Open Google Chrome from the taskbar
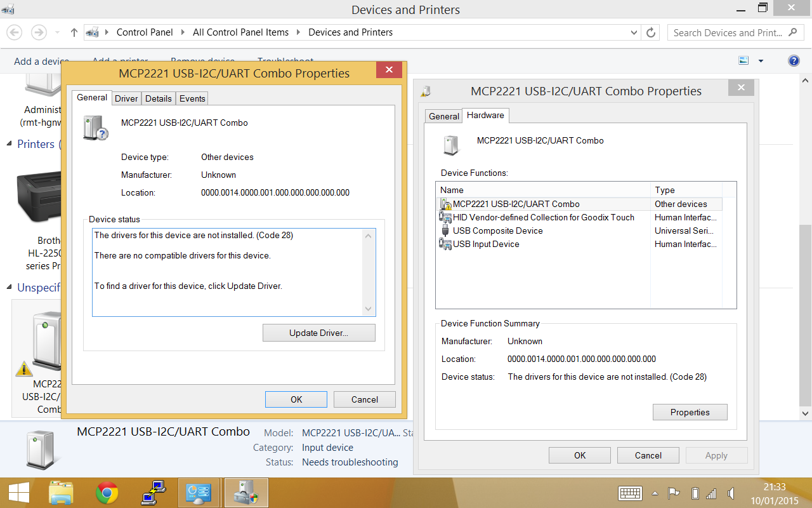 107,493
